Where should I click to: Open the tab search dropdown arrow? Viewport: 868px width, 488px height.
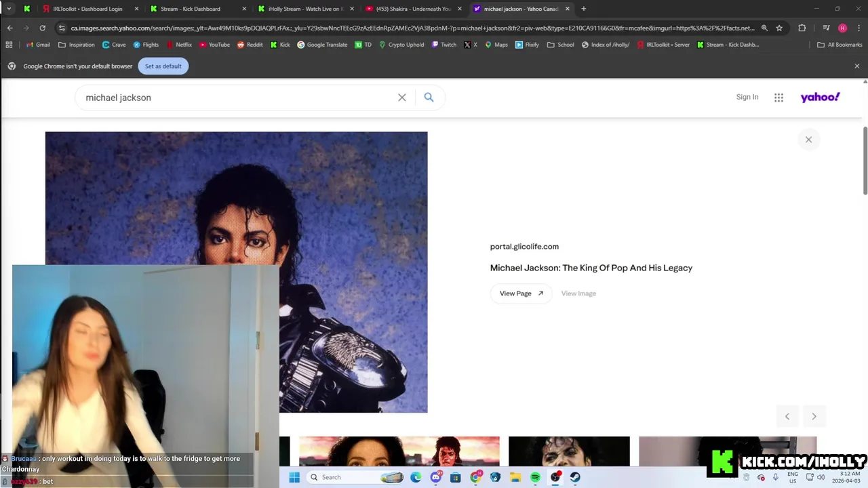9,9
